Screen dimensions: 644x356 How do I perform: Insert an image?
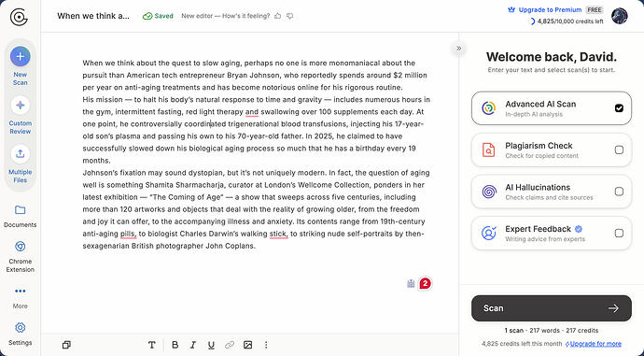tap(247, 345)
